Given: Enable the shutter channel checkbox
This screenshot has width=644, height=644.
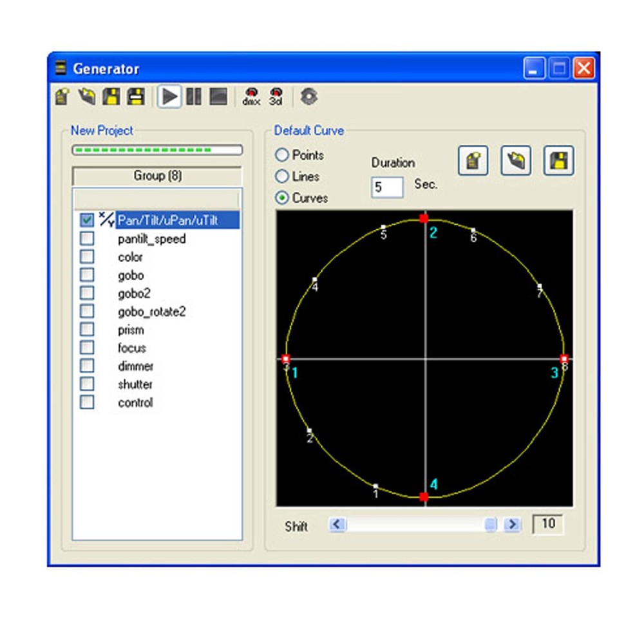Looking at the screenshot, I should coord(88,384).
